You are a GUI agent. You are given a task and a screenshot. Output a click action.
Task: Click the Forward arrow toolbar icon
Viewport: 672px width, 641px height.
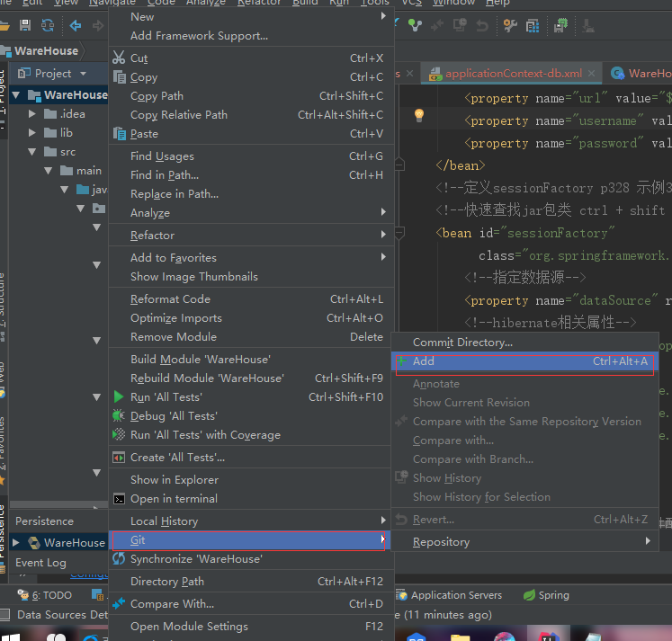pos(98,26)
